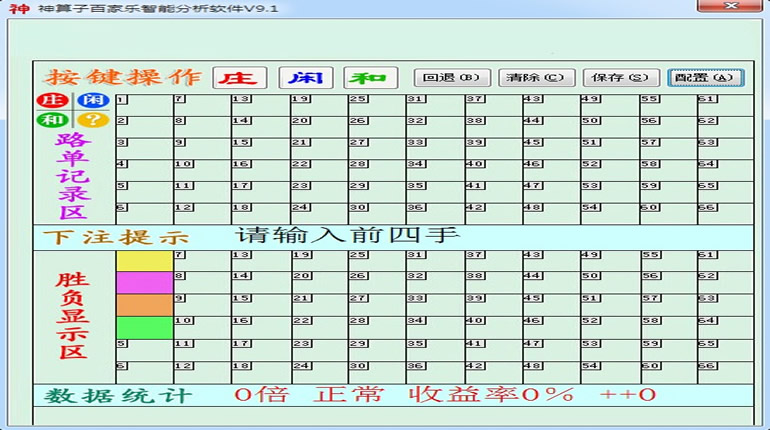Click the blue 闲 button
Viewport: 770px width, 430px height.
click(305, 78)
